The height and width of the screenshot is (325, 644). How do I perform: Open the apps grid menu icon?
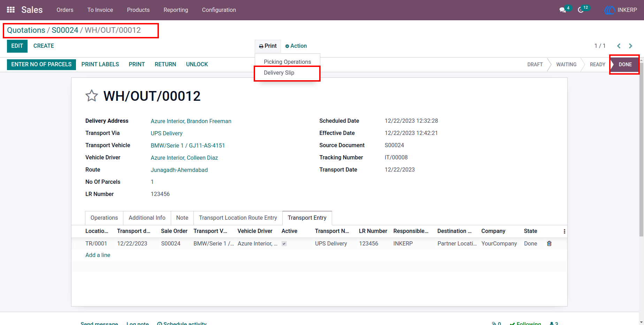click(11, 10)
